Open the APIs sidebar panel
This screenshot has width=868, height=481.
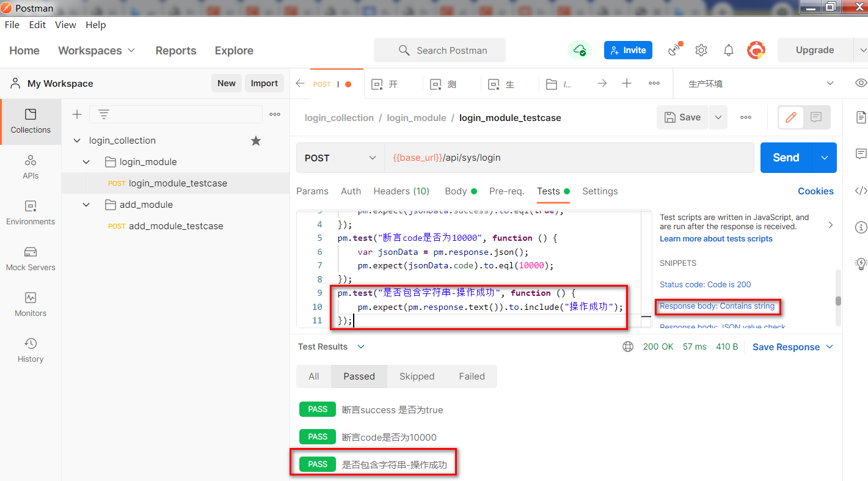(x=31, y=167)
